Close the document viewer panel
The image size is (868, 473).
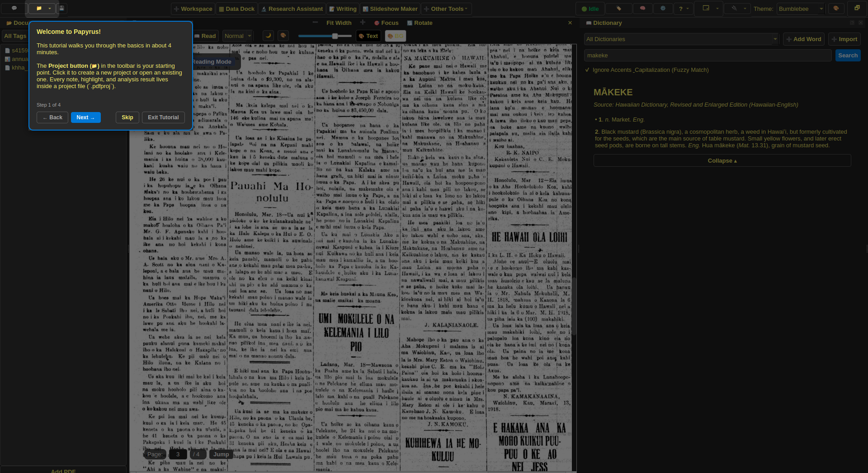(x=570, y=23)
